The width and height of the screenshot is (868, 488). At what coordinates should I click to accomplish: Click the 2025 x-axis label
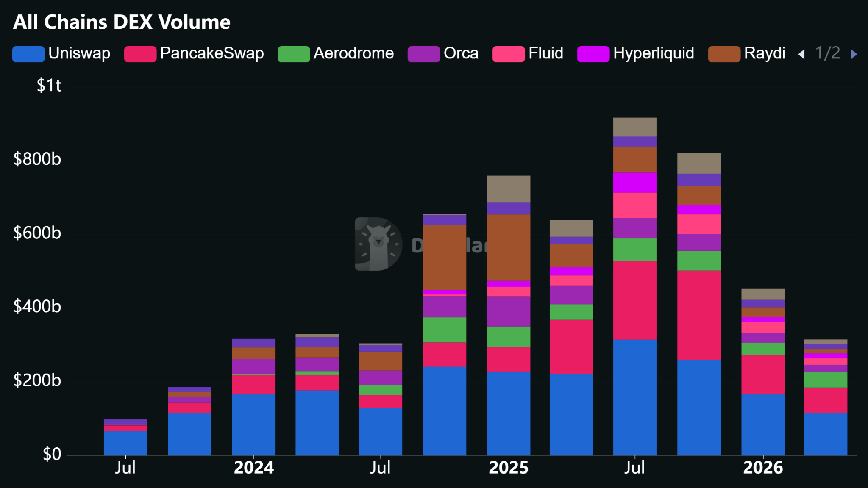tap(509, 468)
